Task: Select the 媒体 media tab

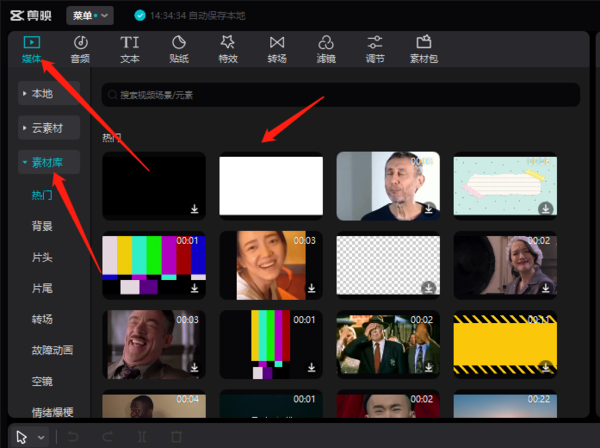Action: pos(32,48)
